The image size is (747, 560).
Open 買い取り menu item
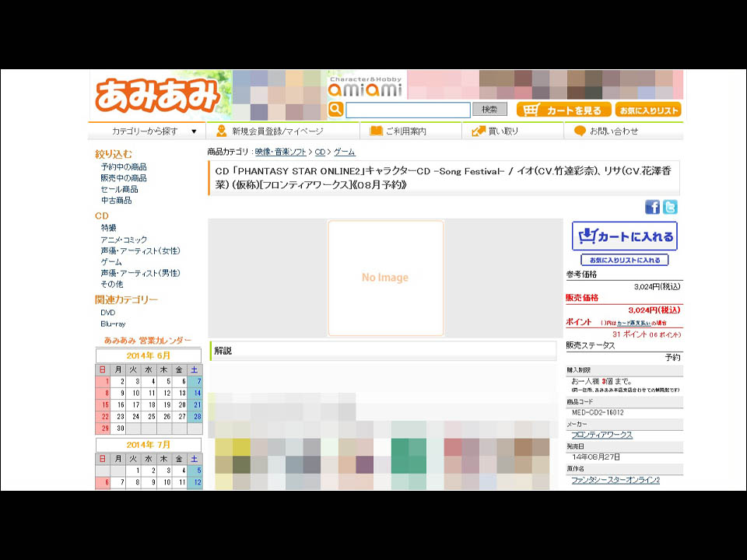(x=503, y=131)
